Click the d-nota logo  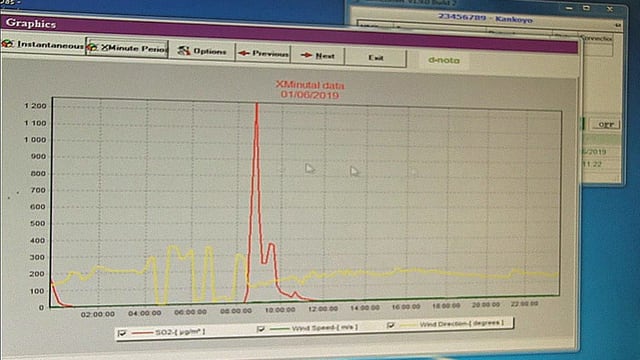tap(444, 60)
